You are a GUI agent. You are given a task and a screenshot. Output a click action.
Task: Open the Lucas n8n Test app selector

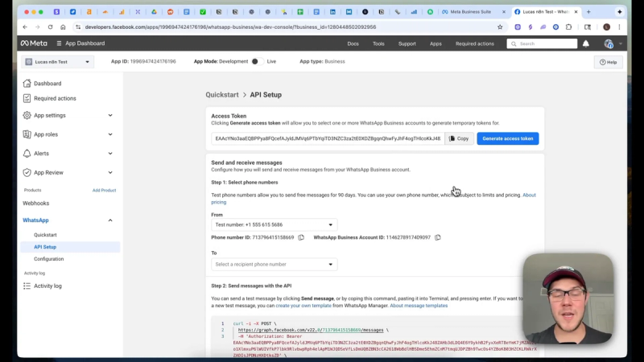[57, 62]
